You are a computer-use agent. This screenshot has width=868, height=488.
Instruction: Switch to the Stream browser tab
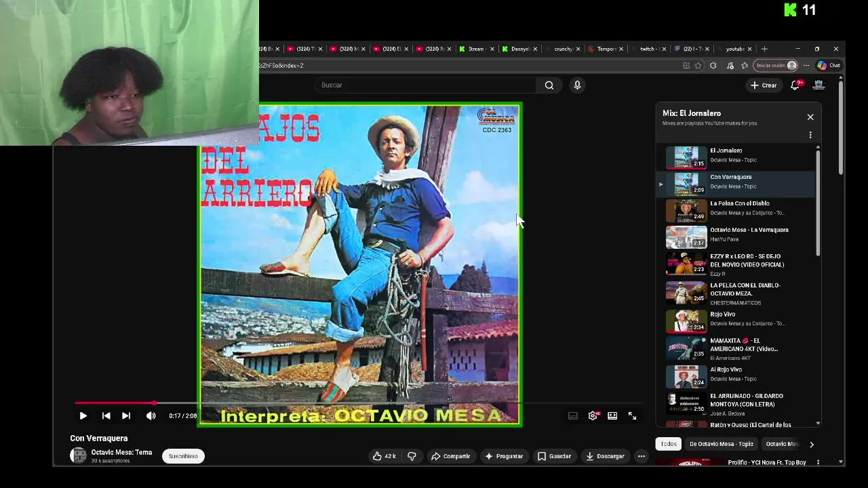tap(477, 49)
